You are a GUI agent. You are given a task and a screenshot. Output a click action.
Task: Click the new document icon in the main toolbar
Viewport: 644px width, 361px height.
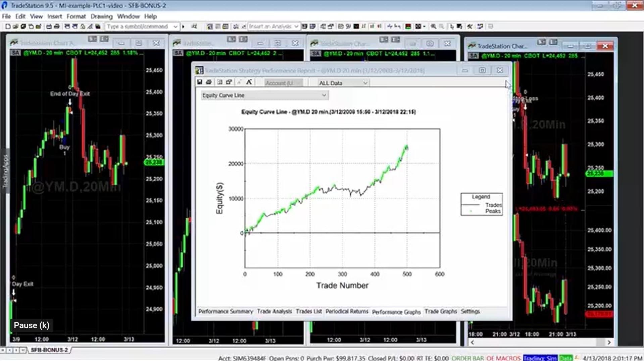pos(8,27)
